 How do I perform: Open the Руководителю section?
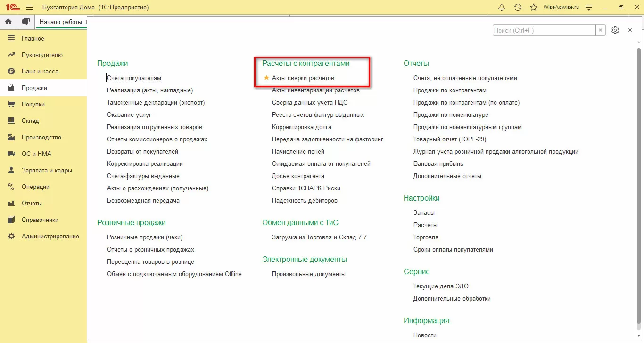pyautogui.click(x=43, y=55)
